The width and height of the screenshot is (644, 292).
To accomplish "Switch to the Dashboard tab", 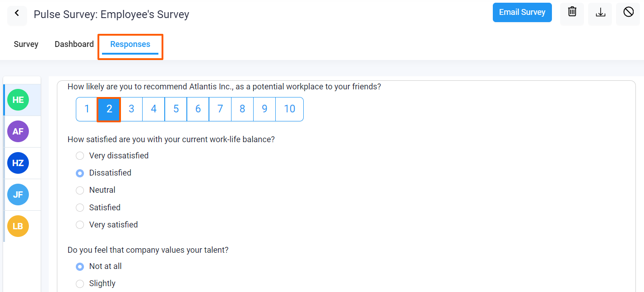I will (x=74, y=44).
